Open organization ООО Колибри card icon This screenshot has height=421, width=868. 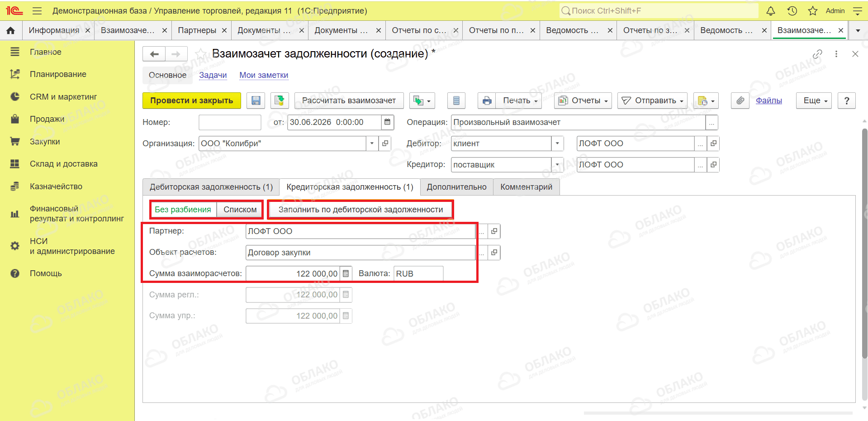tap(385, 144)
